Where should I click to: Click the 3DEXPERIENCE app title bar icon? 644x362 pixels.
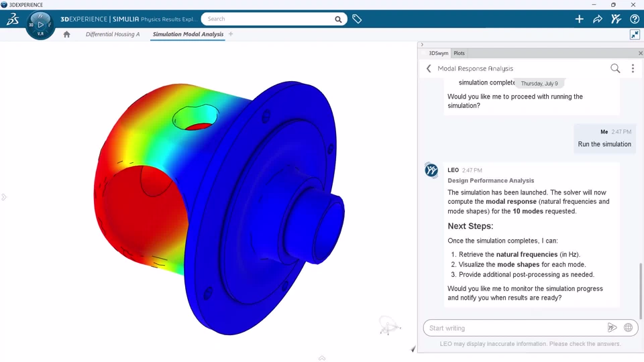click(4, 5)
